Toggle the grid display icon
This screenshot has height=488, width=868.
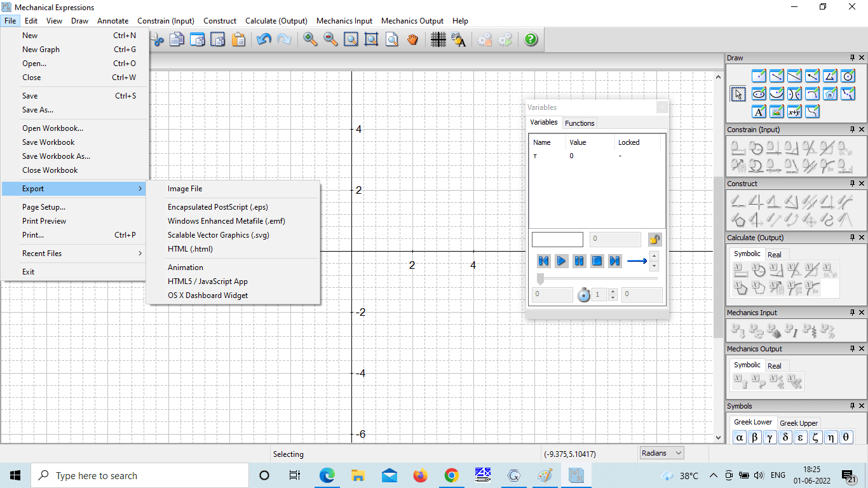click(438, 39)
